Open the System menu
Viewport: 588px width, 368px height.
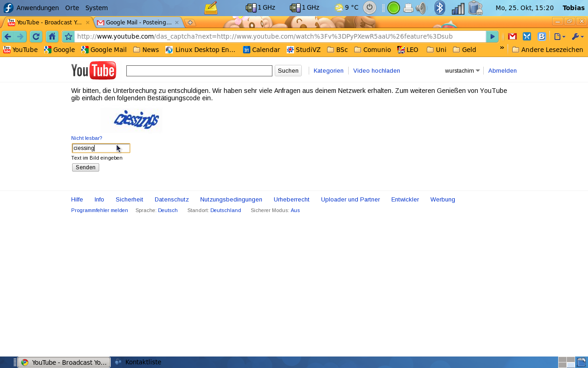96,8
